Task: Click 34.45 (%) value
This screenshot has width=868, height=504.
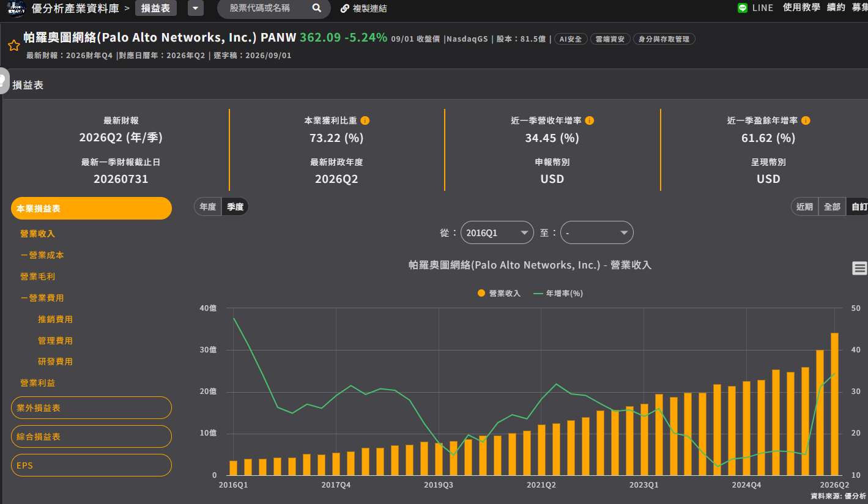Action: click(552, 138)
